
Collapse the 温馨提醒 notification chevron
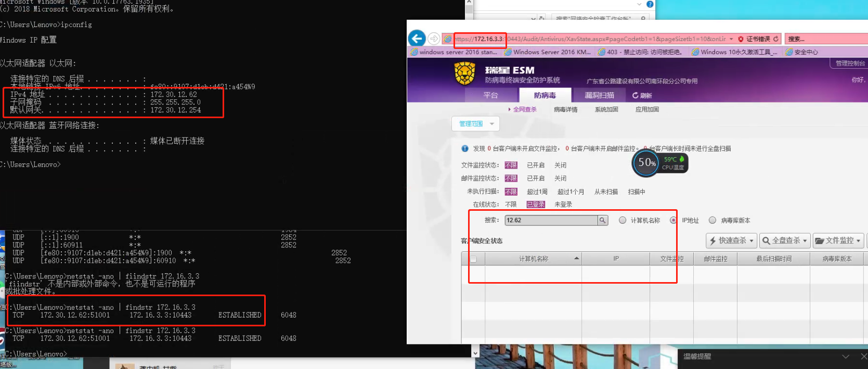[846, 357]
